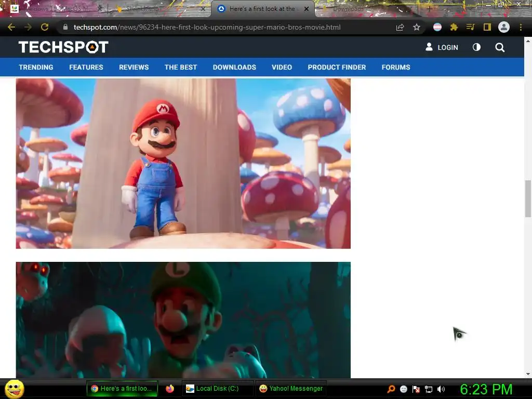The image size is (532, 399).
Task: Click the page vertical scrollbar thumb
Action: (x=528, y=199)
